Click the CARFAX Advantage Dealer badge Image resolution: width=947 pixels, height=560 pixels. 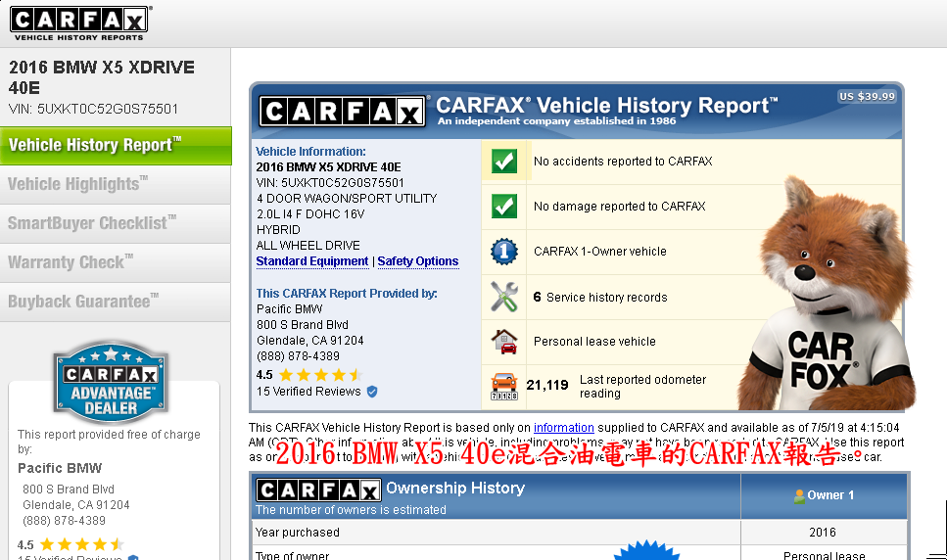tap(111, 383)
